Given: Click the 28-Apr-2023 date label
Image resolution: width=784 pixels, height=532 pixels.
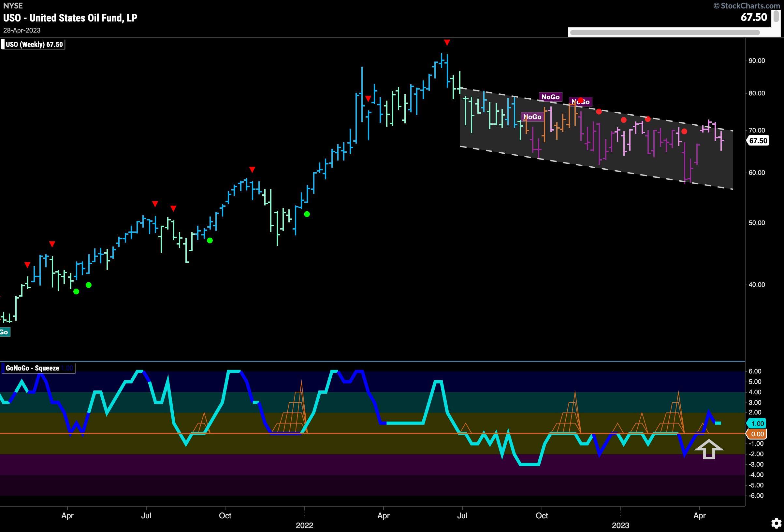Looking at the screenshot, I should (x=22, y=30).
